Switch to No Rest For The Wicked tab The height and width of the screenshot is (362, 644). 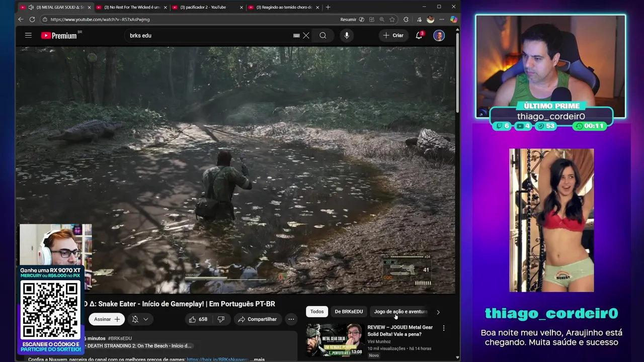(132, 7)
